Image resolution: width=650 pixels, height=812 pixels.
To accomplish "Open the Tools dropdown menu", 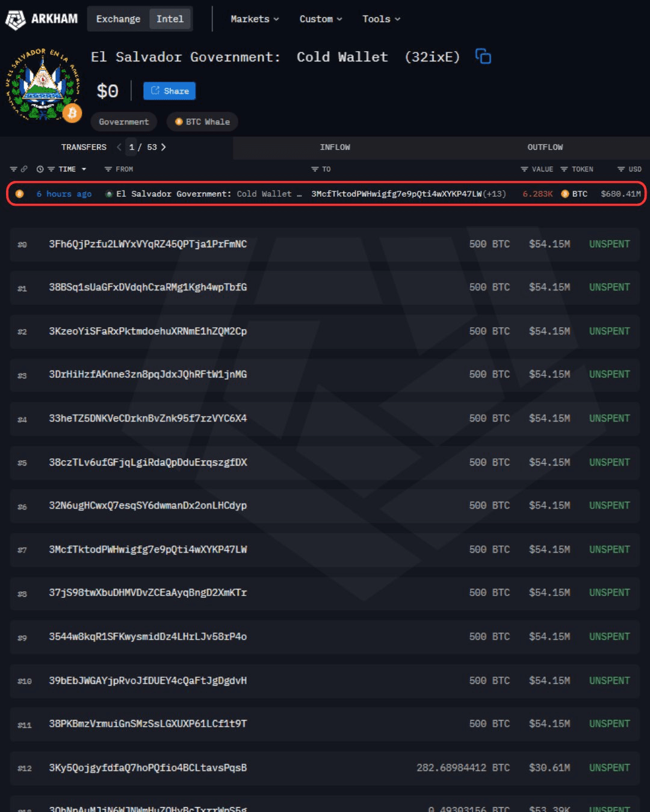I will (x=381, y=19).
